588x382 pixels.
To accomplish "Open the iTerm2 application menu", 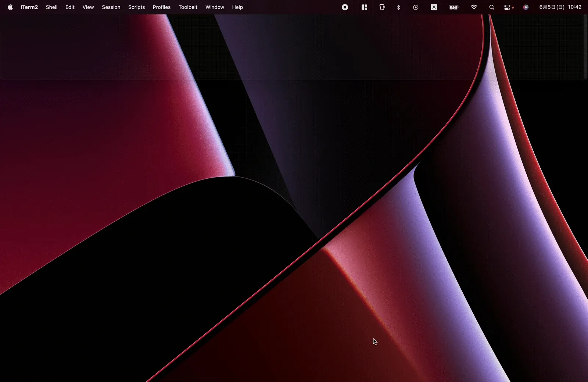I will coord(29,7).
